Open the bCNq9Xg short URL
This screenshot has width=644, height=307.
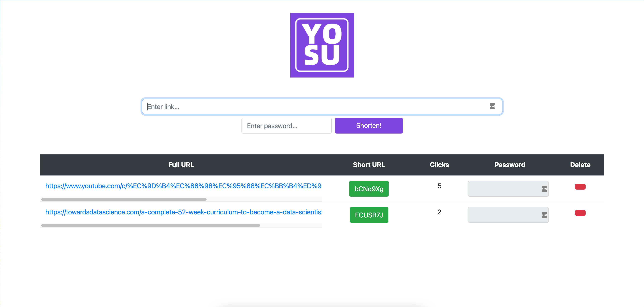pyautogui.click(x=369, y=189)
